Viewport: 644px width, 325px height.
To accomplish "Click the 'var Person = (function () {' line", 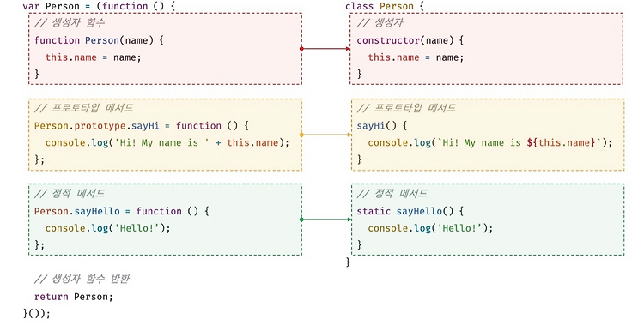I will (99, 6).
